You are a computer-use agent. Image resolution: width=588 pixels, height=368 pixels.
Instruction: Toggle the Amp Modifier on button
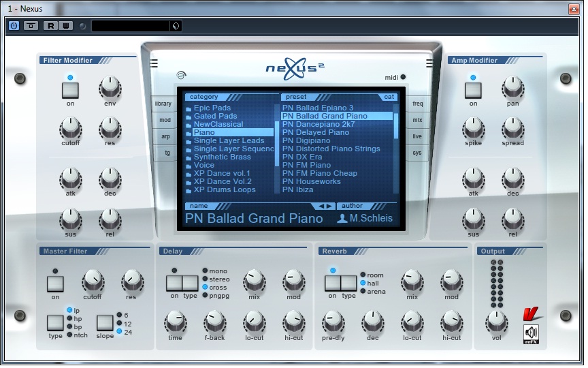473,91
